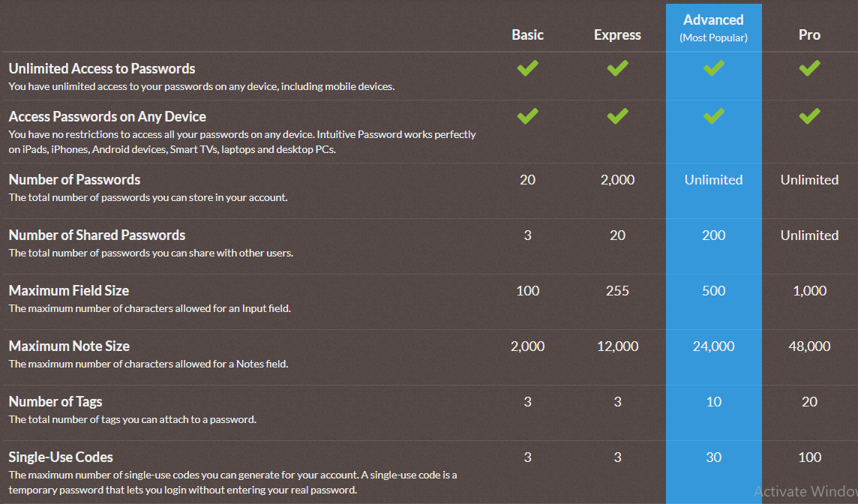858x504 pixels.
Task: Click the Single-Use Codes feature heading
Action: [x=61, y=457]
